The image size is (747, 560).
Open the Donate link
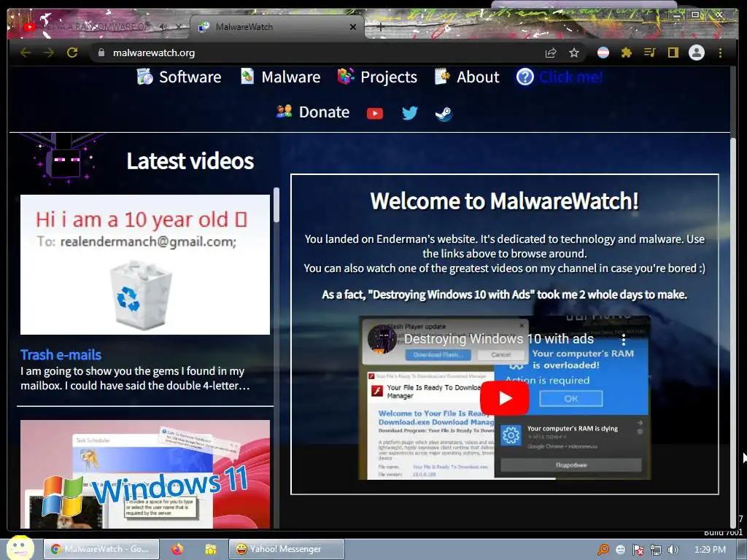[x=312, y=112]
